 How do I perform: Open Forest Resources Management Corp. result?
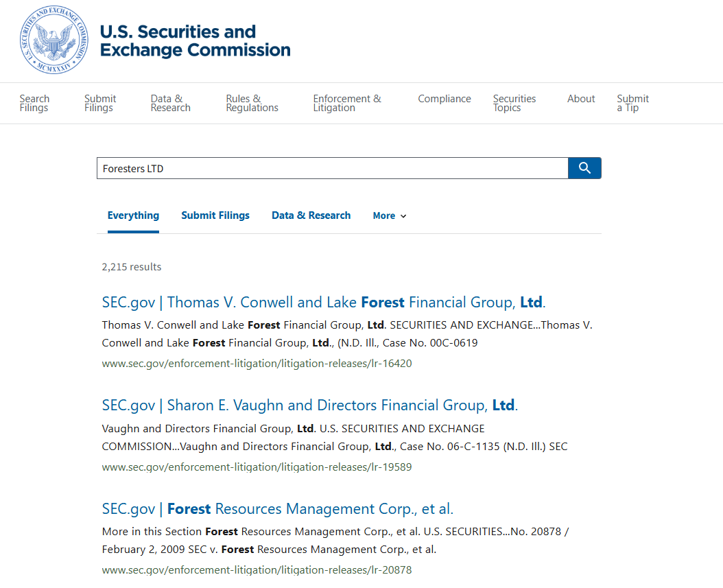click(x=277, y=509)
